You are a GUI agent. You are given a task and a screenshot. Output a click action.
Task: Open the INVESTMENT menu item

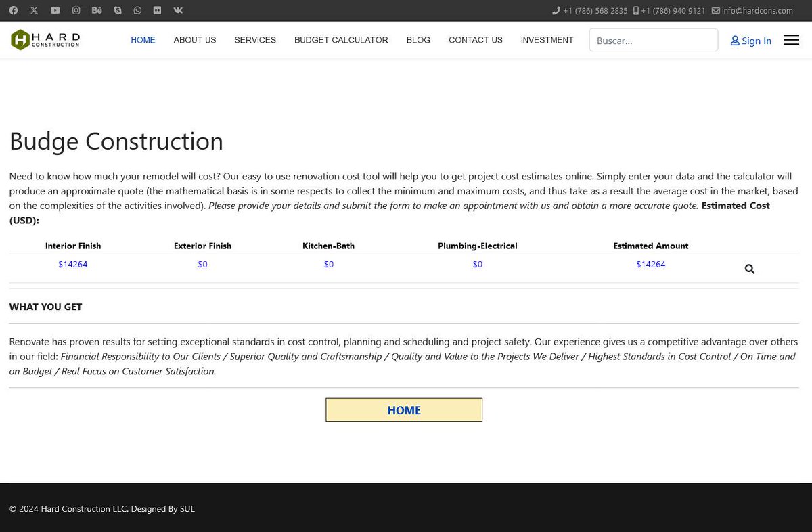[547, 40]
